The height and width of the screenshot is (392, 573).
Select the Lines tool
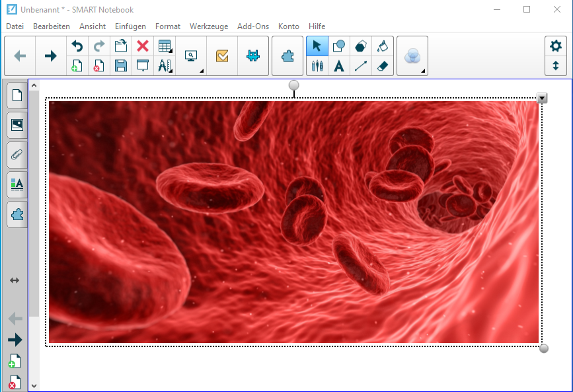point(361,66)
